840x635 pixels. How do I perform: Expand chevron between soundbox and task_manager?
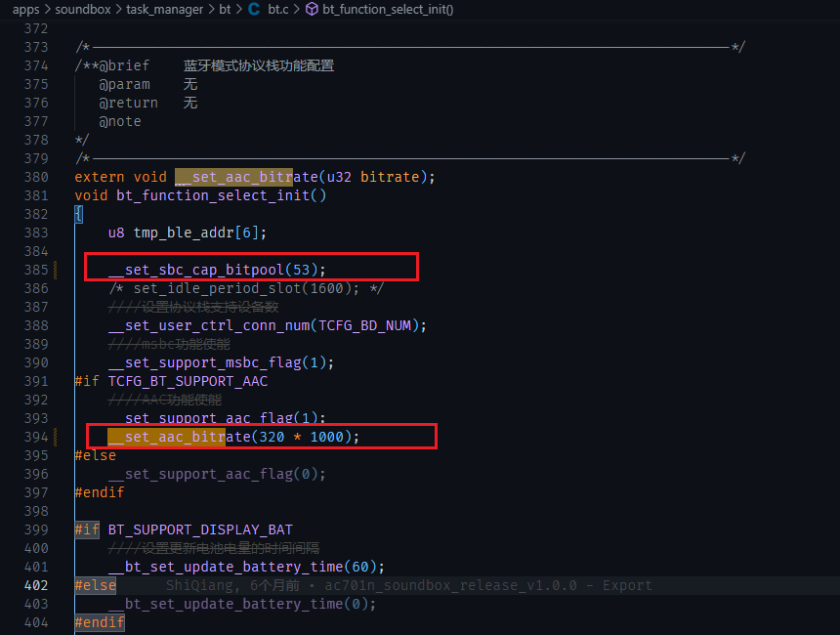[x=119, y=10]
